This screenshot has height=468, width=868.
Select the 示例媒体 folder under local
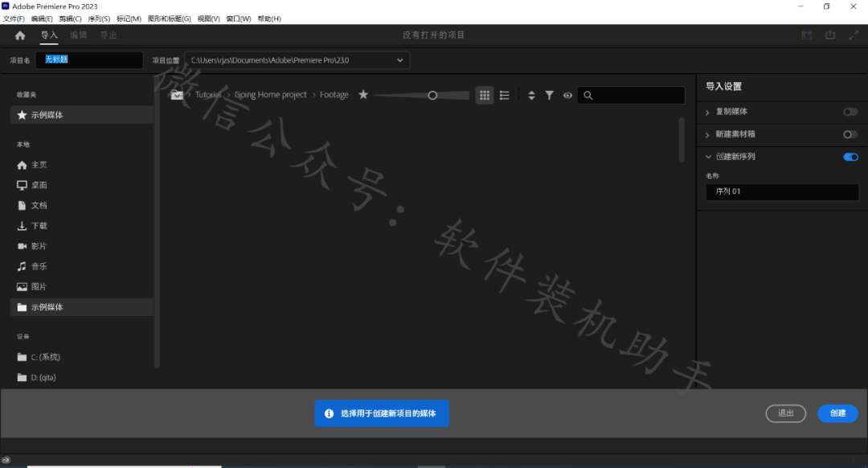tap(81, 307)
